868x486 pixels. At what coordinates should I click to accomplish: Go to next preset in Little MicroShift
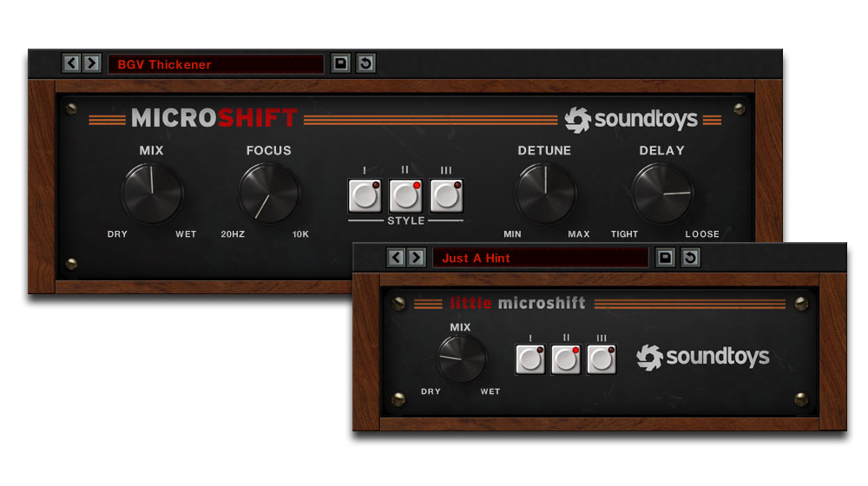coord(417,258)
